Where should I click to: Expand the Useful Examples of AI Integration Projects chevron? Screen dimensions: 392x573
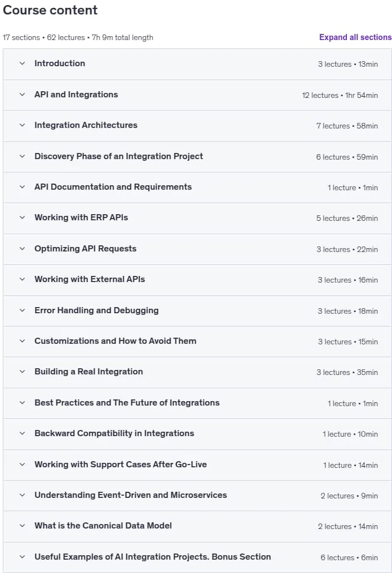pyautogui.click(x=22, y=557)
